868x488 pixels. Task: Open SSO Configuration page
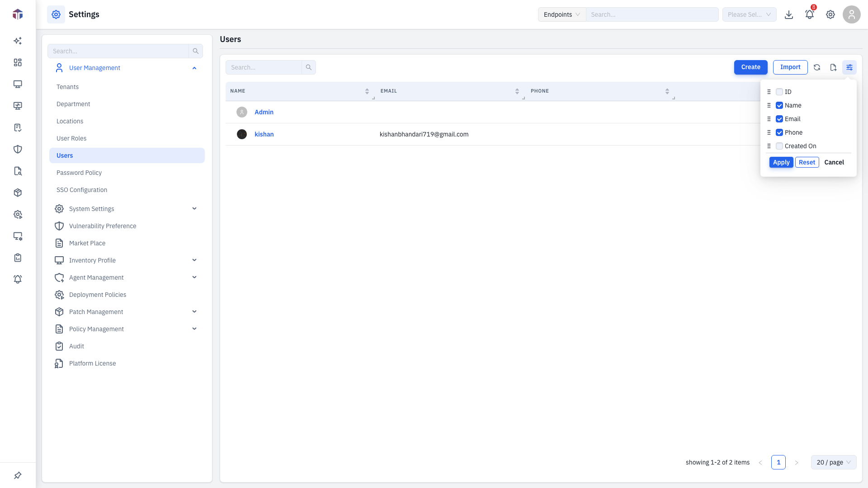[x=82, y=190]
